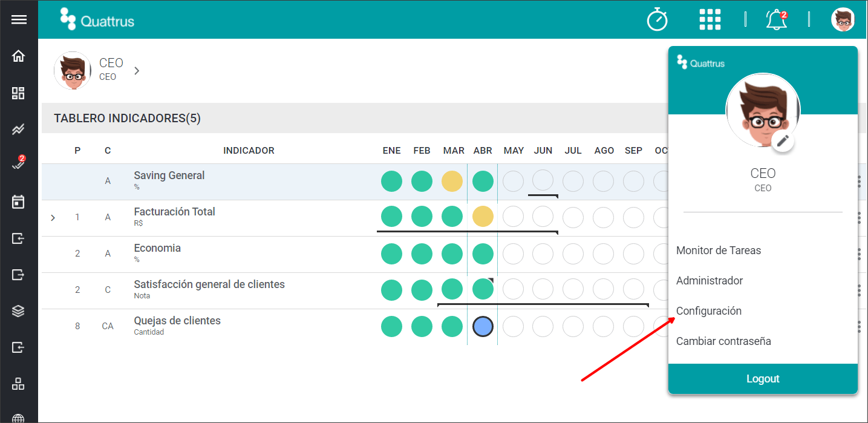This screenshot has height=423, width=868.
Task: Open the stopwatch timer icon
Action: (x=658, y=19)
